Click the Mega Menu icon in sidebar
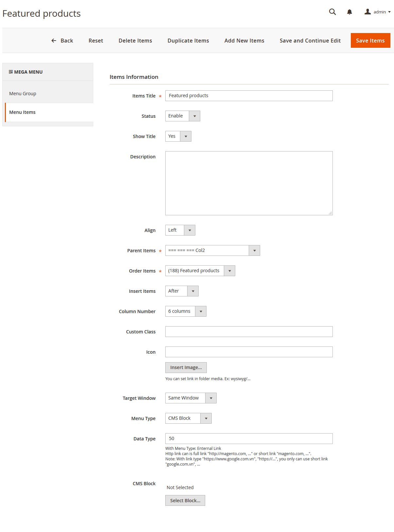 coord(11,72)
